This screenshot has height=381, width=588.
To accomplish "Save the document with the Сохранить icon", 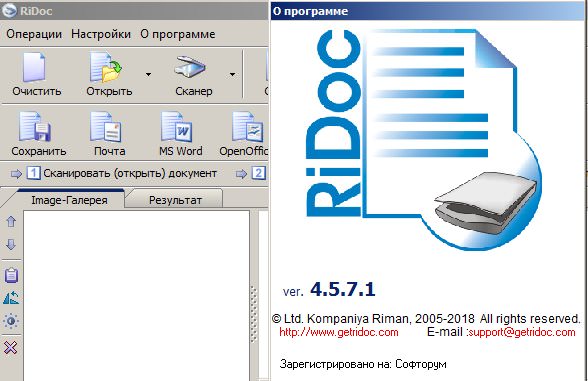I will coord(36,127).
